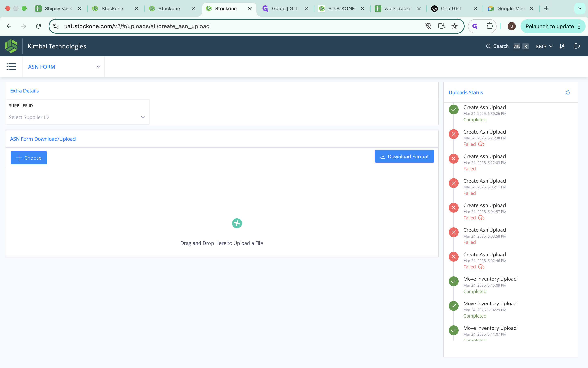Click Move Inventory Upload at 5:11:07 PM
The image size is (588, 368).
click(490, 328)
